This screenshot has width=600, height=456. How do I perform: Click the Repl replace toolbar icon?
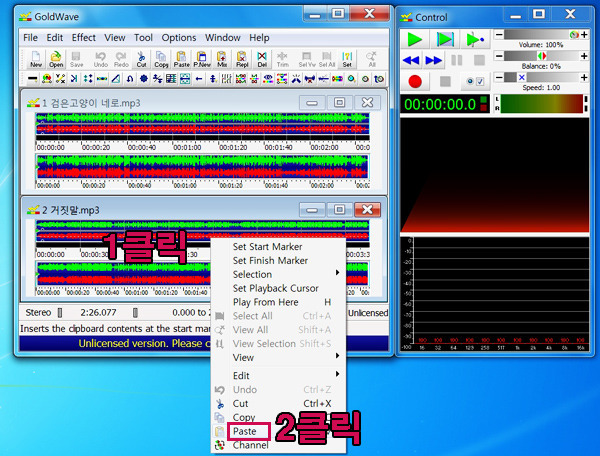point(242,59)
